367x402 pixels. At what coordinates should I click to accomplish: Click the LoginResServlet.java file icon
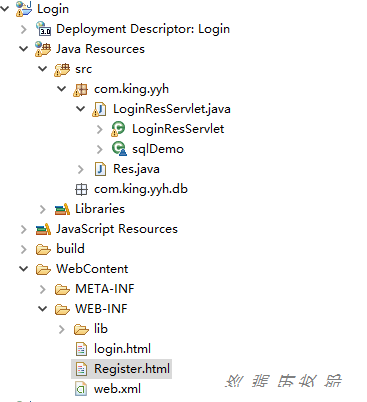point(100,109)
